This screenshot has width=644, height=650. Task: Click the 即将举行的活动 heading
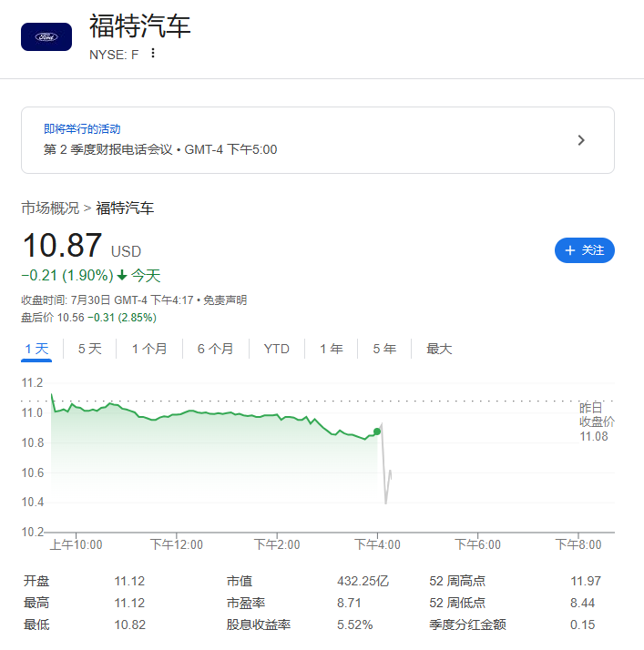click(82, 129)
